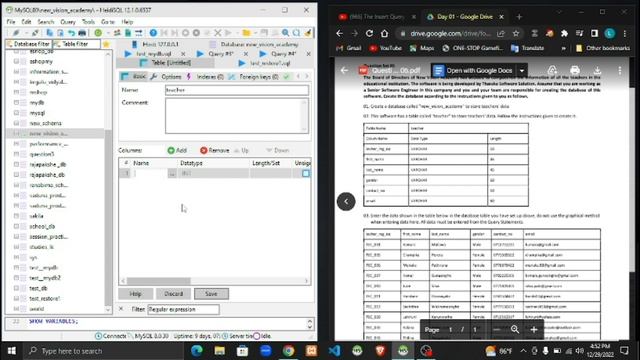Click the broom clear-editor icon in HeidiSQL toolbar
The height and width of the screenshot is (360, 640).
[x=308, y=33]
